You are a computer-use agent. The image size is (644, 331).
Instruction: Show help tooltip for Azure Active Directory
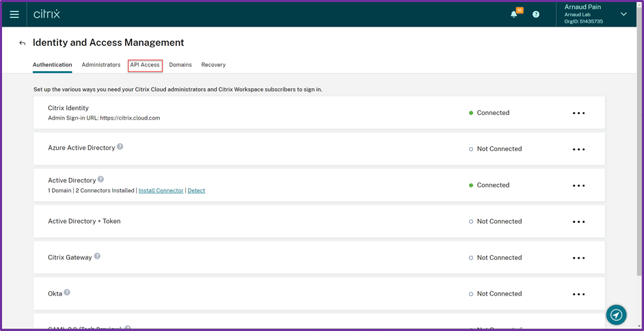(x=120, y=146)
